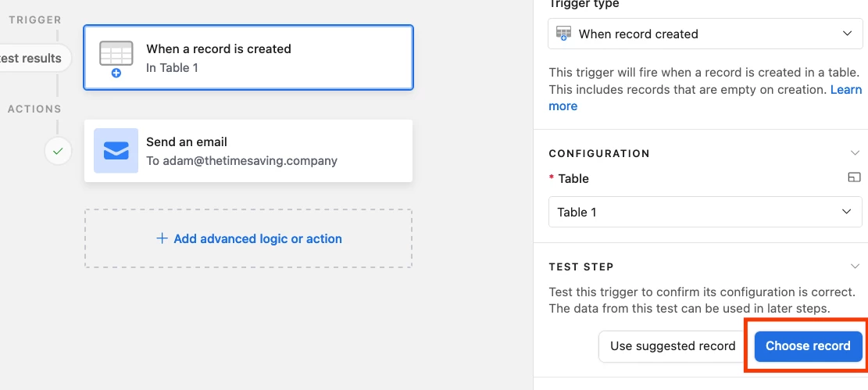Select the Send an email action card
The height and width of the screenshot is (390, 868).
point(248,151)
